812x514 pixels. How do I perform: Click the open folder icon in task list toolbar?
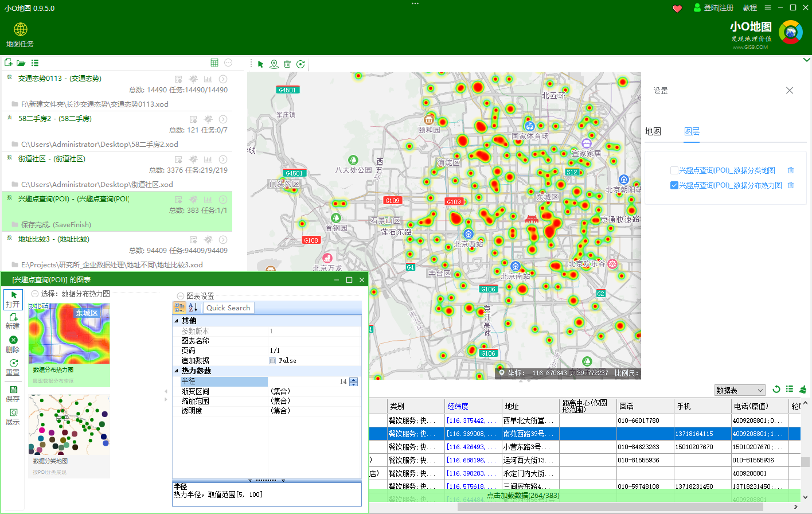click(x=21, y=63)
